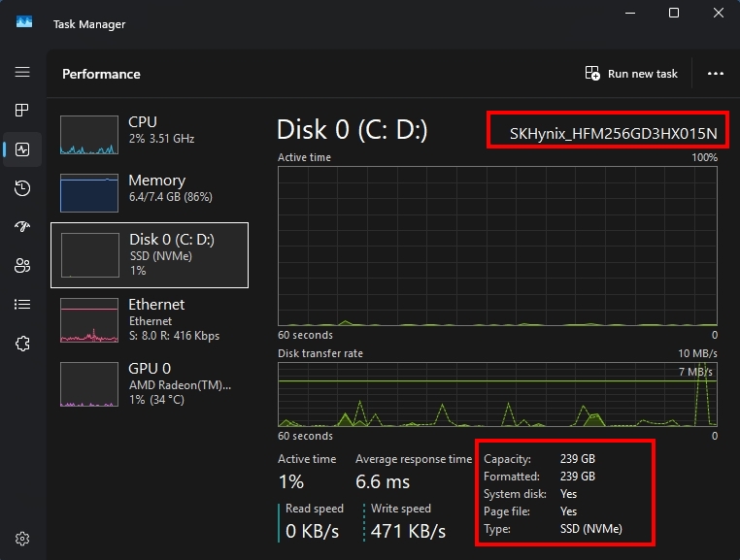Click the Performance page heading
Viewport: 740px width, 560px height.
coord(101,74)
